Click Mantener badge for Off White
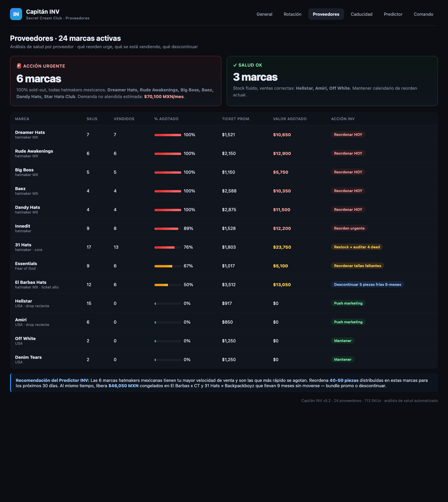The image size is (448, 502). pos(343,341)
